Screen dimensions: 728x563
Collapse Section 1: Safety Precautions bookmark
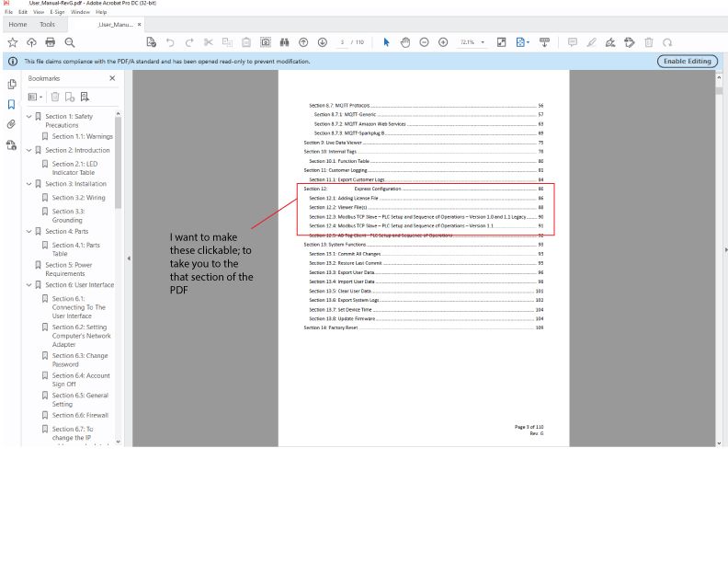click(x=28, y=117)
